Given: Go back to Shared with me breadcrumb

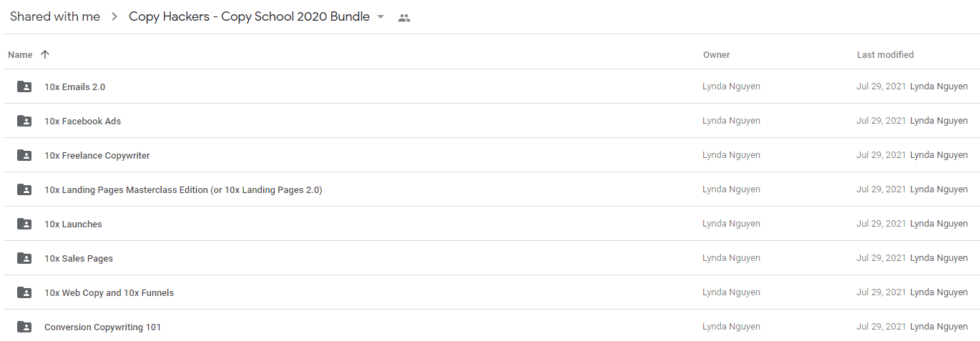Looking at the screenshot, I should pos(55,17).
